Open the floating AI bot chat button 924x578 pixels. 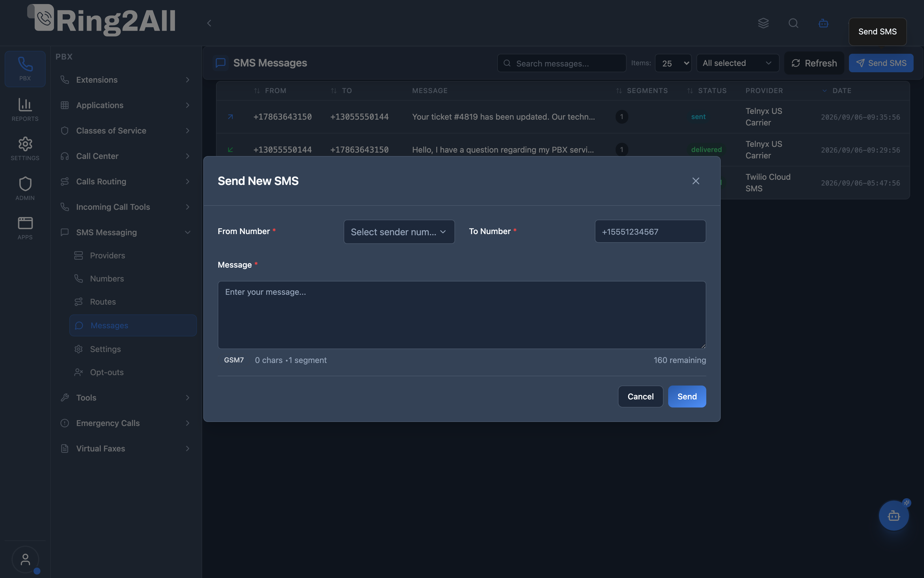pyautogui.click(x=893, y=515)
